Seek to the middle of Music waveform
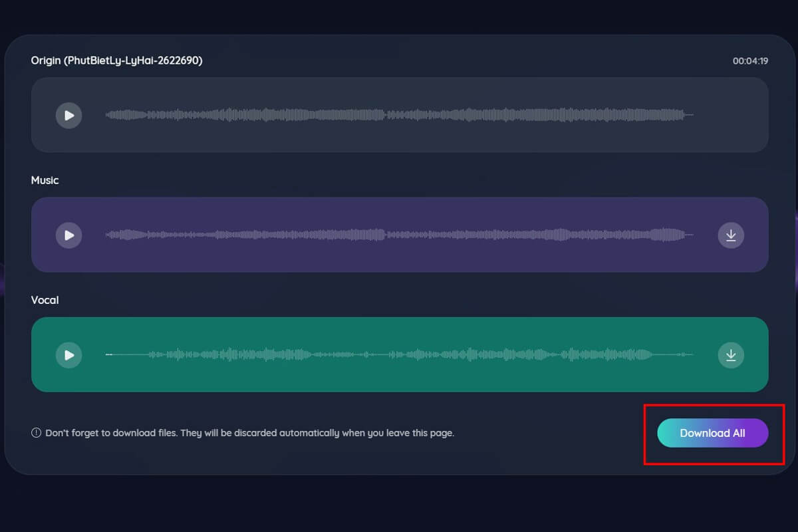The width and height of the screenshot is (798, 532). [399, 235]
